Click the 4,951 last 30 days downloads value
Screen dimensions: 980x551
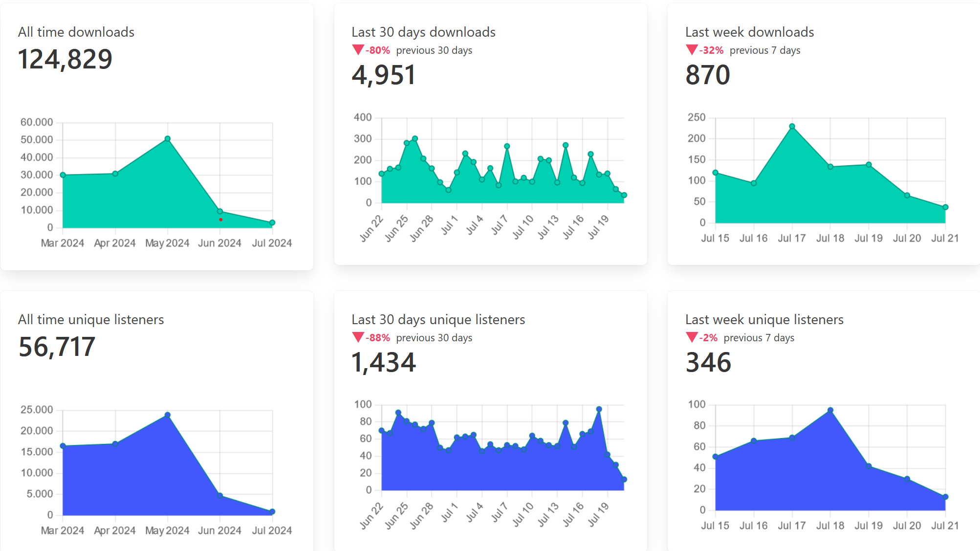(384, 75)
